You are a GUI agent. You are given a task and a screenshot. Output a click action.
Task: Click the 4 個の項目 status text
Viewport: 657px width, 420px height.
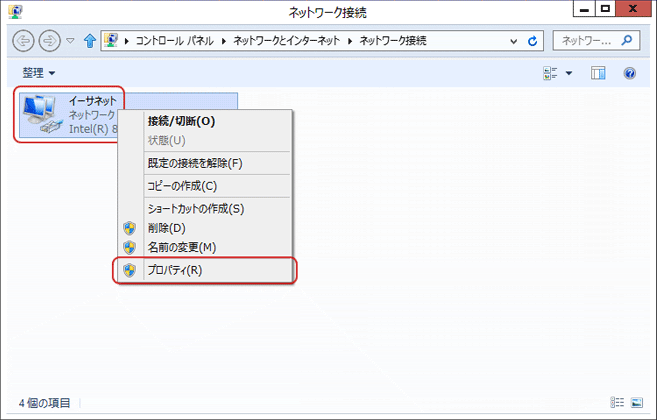coord(44,403)
